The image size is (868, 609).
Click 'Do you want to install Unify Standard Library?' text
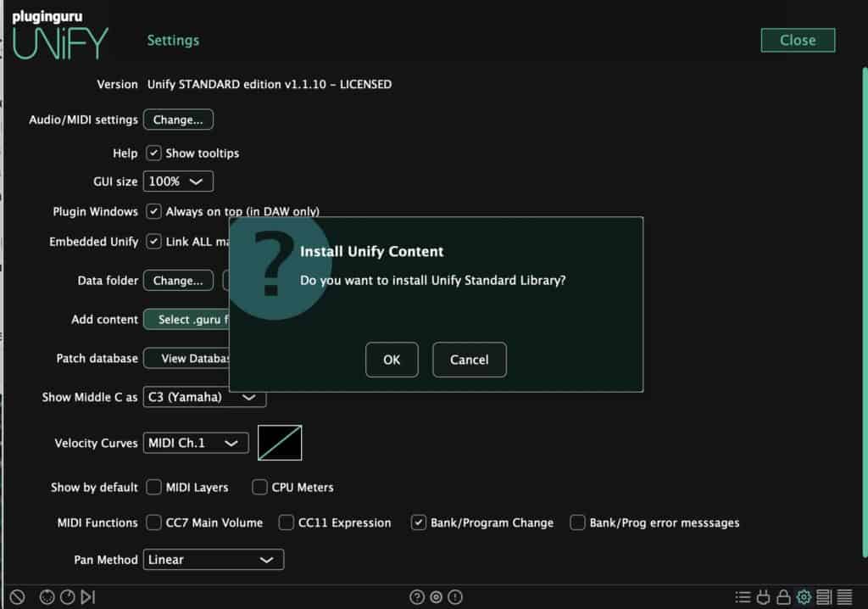(433, 281)
